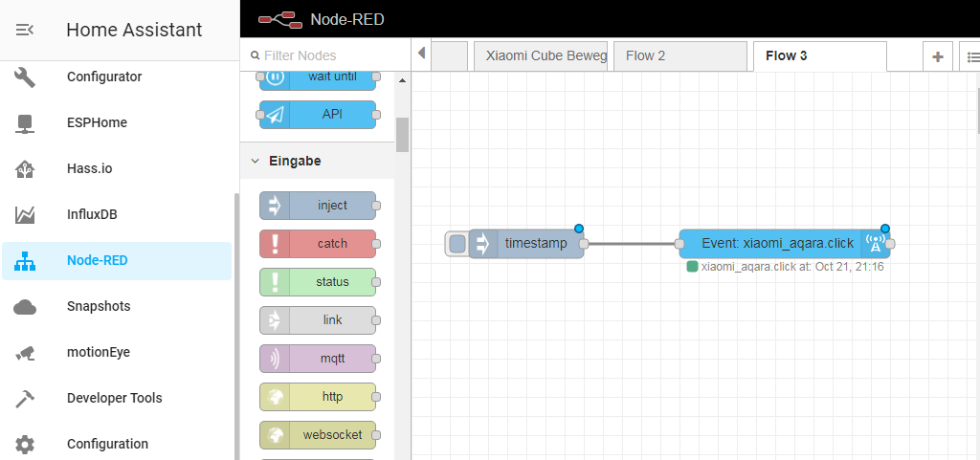Click the filter nodes search magnifier icon
The image size is (980, 460).
click(255, 55)
